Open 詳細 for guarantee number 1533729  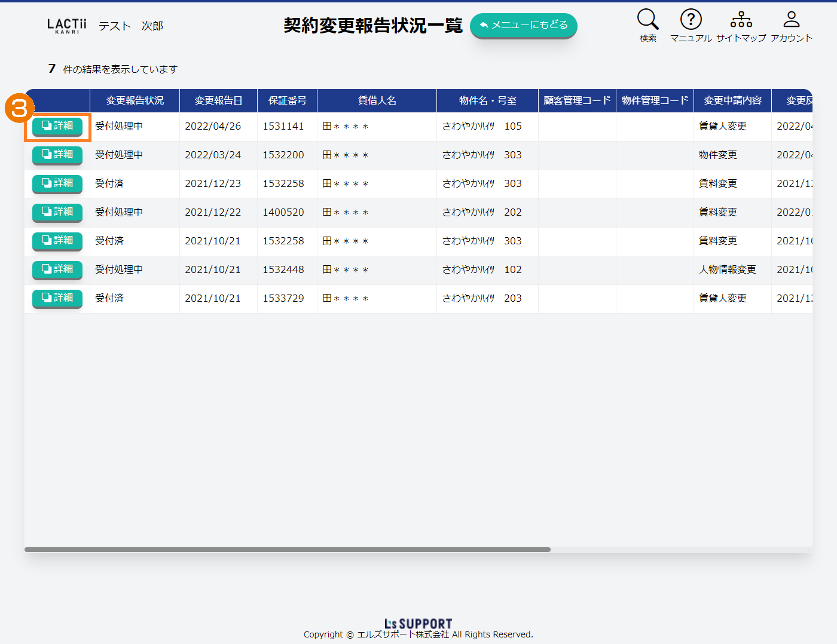click(x=57, y=298)
